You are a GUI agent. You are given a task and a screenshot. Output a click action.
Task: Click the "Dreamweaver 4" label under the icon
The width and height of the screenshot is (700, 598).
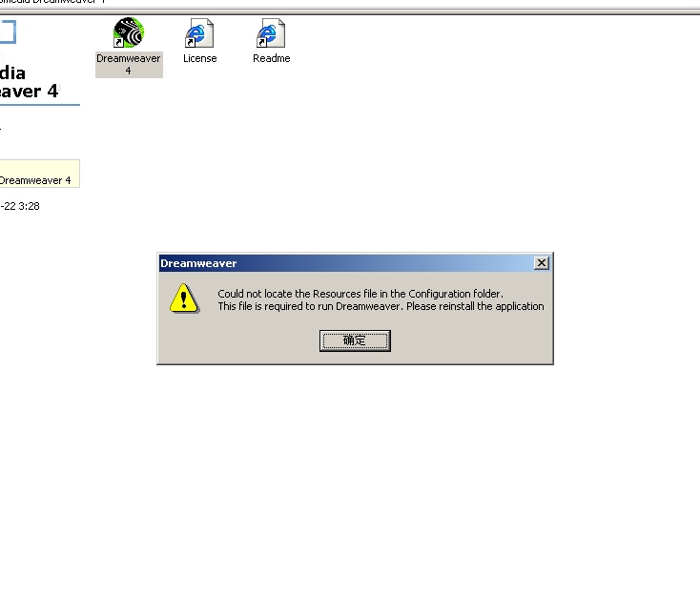click(x=129, y=64)
